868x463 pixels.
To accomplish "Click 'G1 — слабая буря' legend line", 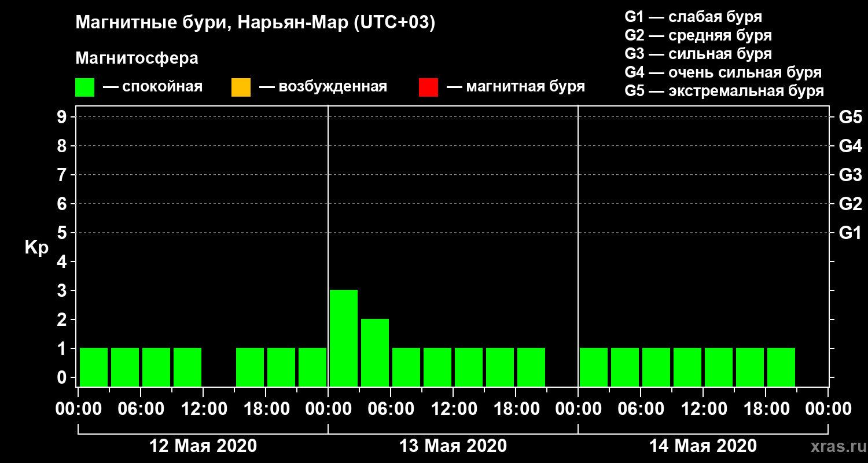I will pos(693,16).
